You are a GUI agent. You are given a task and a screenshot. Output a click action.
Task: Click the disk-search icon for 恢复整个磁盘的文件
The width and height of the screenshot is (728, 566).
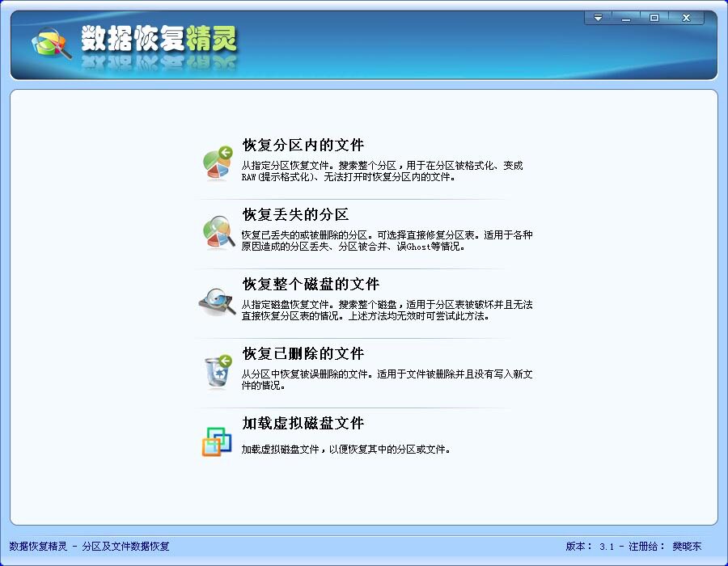point(217,301)
